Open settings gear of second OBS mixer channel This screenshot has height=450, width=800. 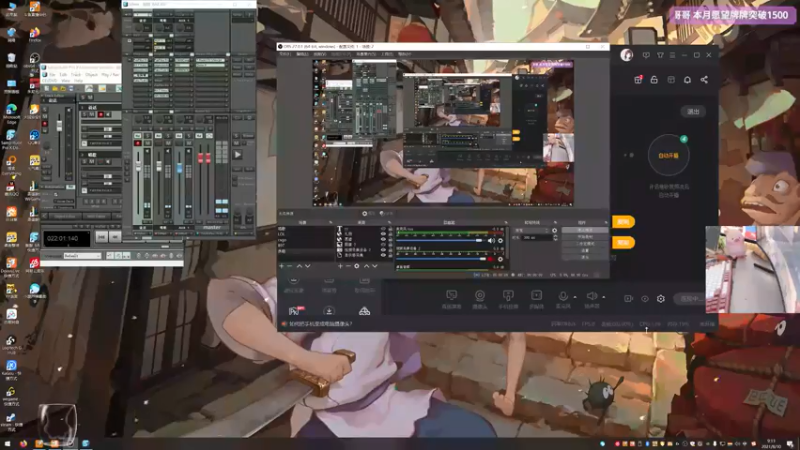pyautogui.click(x=501, y=259)
